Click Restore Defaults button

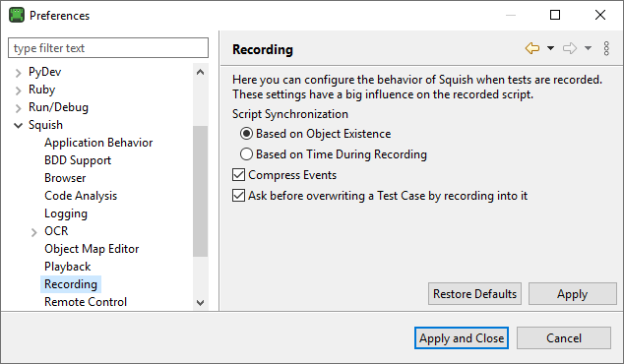(474, 293)
